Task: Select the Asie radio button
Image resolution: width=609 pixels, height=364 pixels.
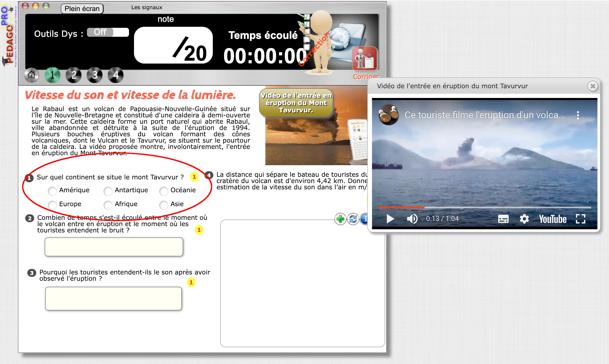Action: 164,205
